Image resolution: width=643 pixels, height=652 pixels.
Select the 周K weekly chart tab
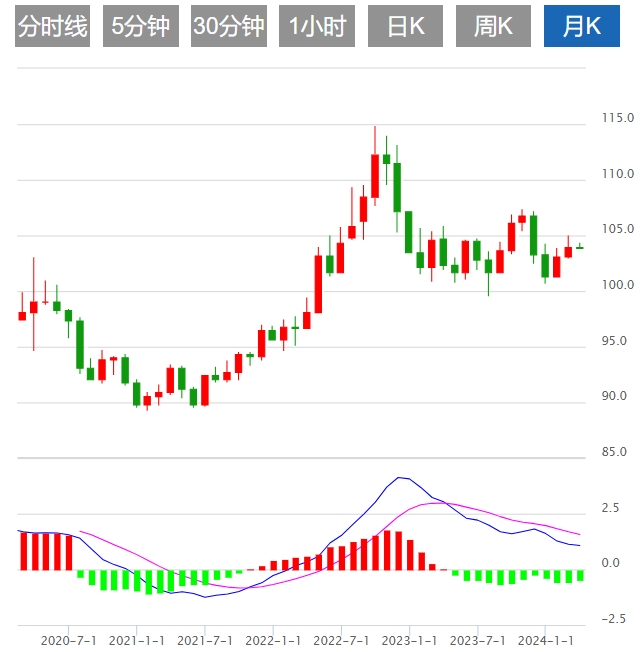(492, 26)
